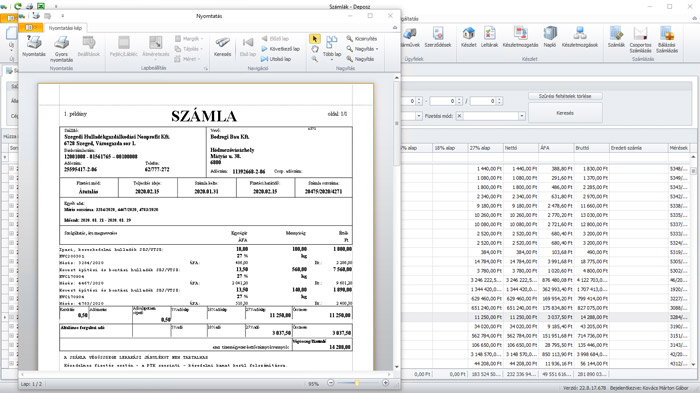The width and height of the screenshot is (700, 393).
Task: Clear the Fizetési mód X button
Action: click(x=459, y=116)
